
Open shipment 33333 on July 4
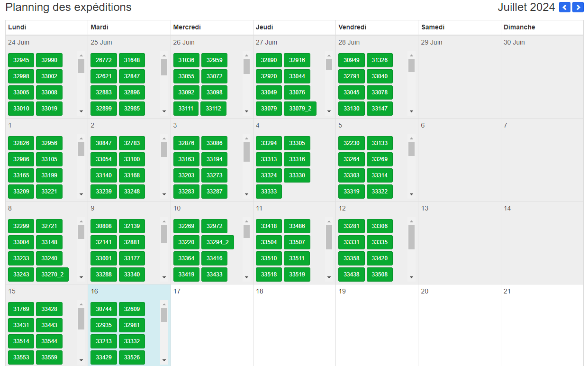pyautogui.click(x=269, y=192)
